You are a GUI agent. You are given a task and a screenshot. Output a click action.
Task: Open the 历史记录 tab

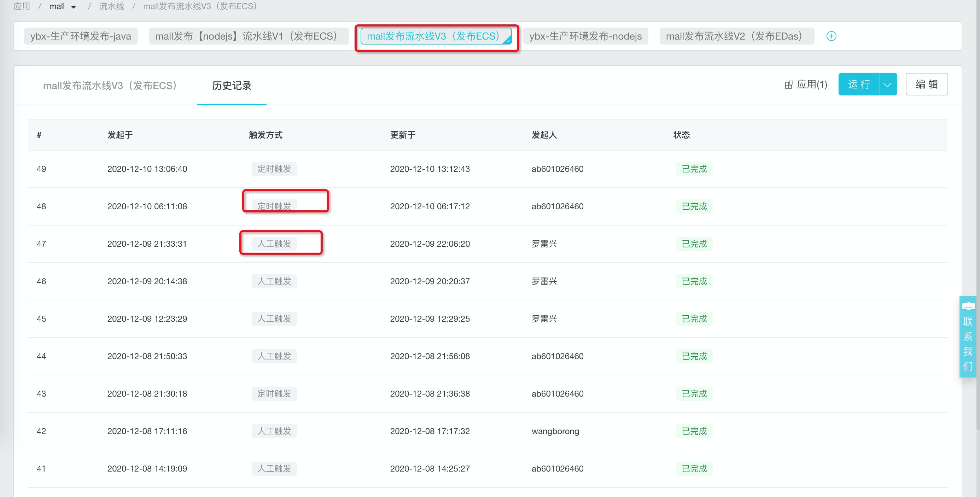[x=232, y=86]
